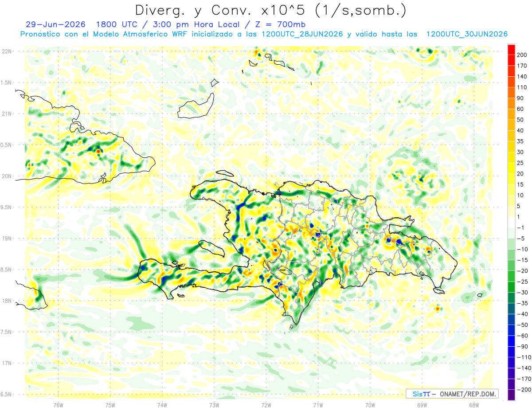Click the '75W' longitude label

tap(110, 405)
